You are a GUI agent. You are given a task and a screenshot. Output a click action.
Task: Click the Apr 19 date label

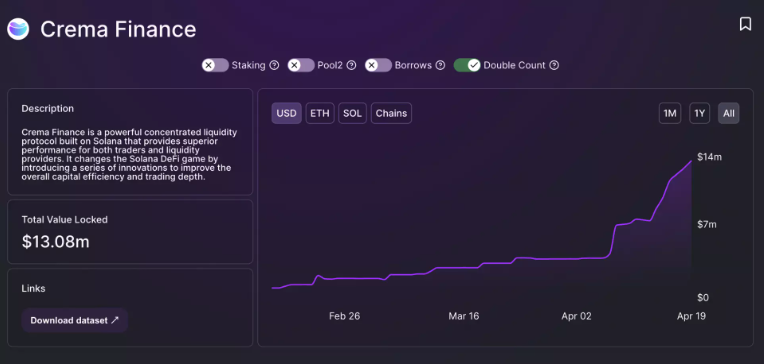click(x=691, y=316)
